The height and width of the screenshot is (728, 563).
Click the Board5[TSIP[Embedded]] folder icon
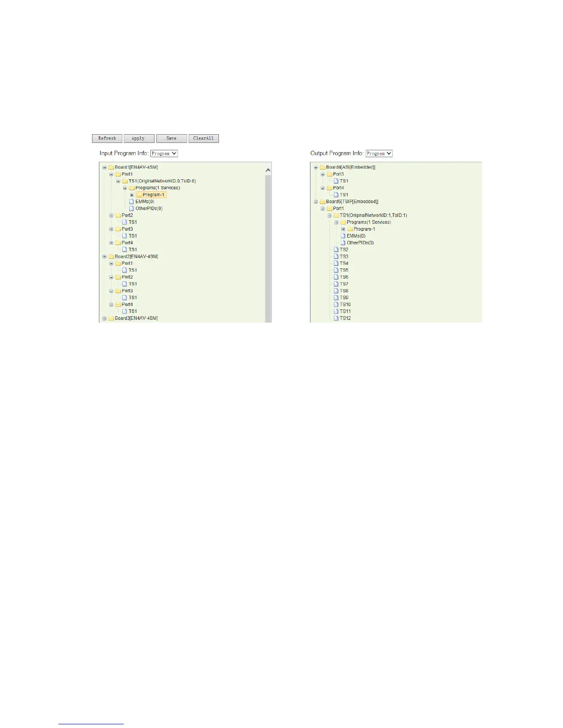(x=322, y=202)
